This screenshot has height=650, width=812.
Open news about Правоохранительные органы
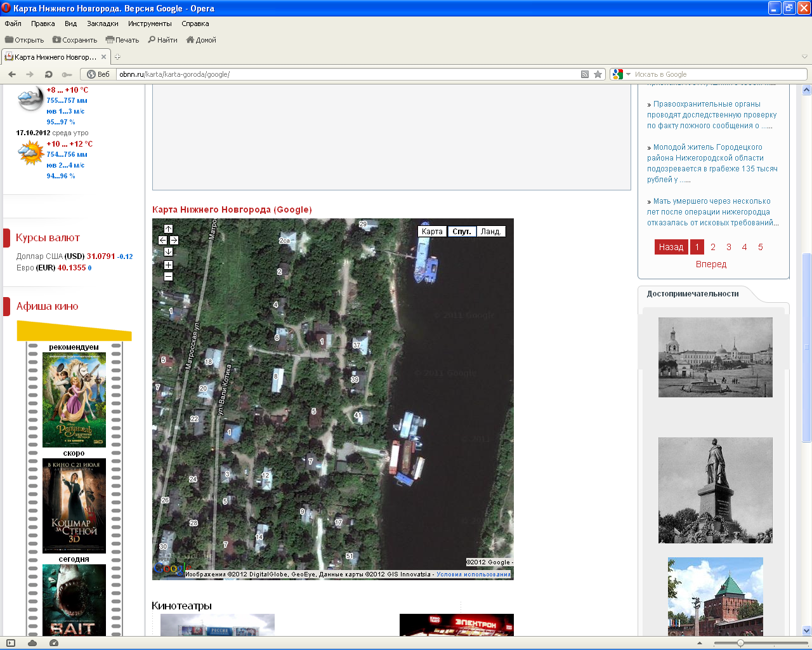pyautogui.click(x=712, y=115)
